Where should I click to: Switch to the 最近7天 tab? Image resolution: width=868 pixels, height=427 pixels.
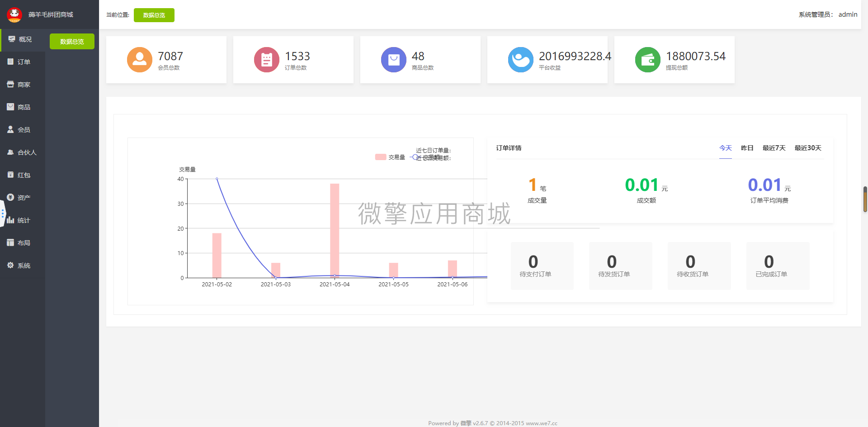(774, 148)
